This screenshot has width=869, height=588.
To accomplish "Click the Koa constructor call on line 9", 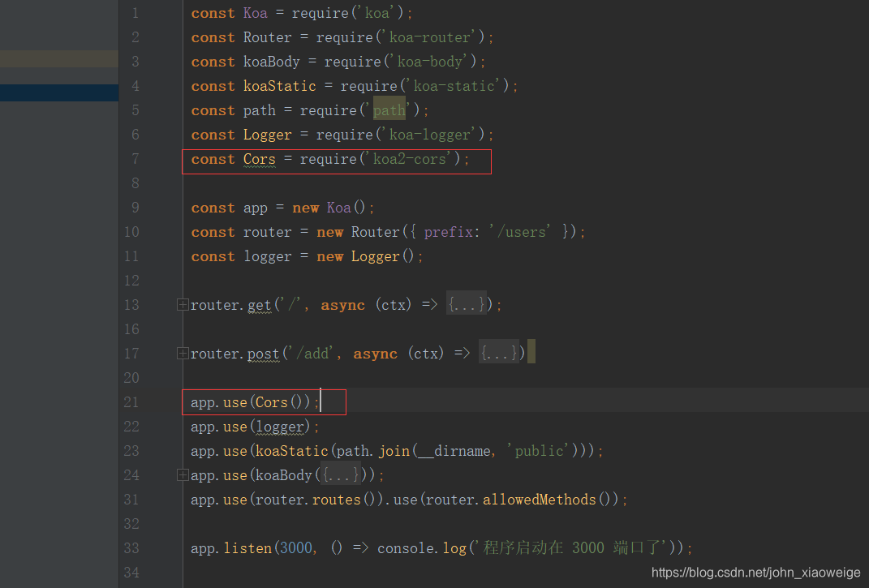I will pos(346,208).
